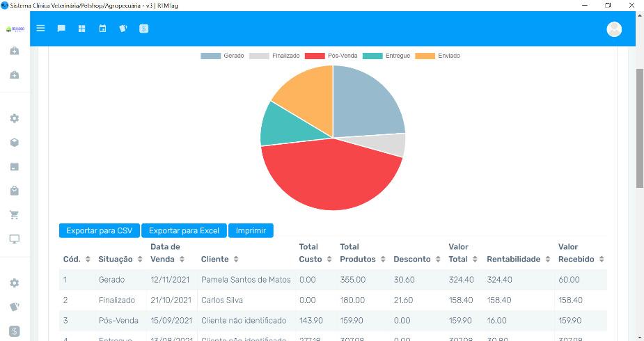The height and width of the screenshot is (341, 644).
Task: Sort table by Desconto column
Action: (416, 259)
